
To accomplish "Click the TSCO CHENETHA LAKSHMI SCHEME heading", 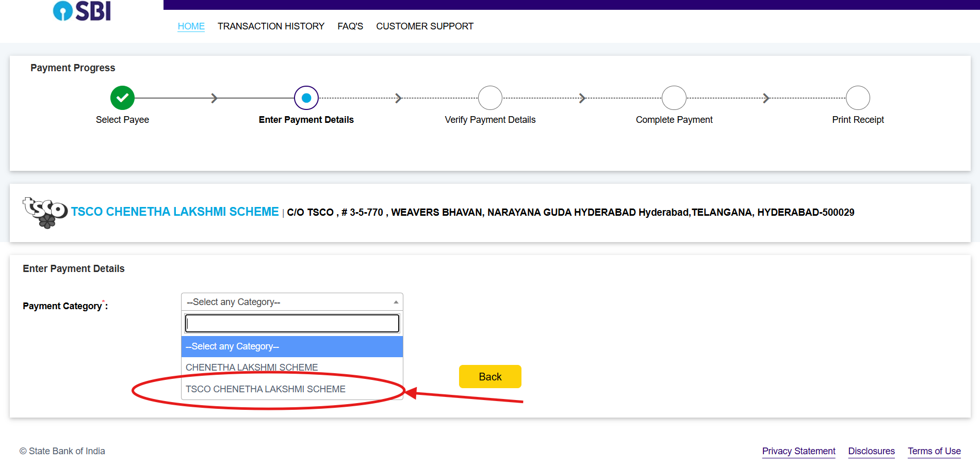I will point(175,212).
